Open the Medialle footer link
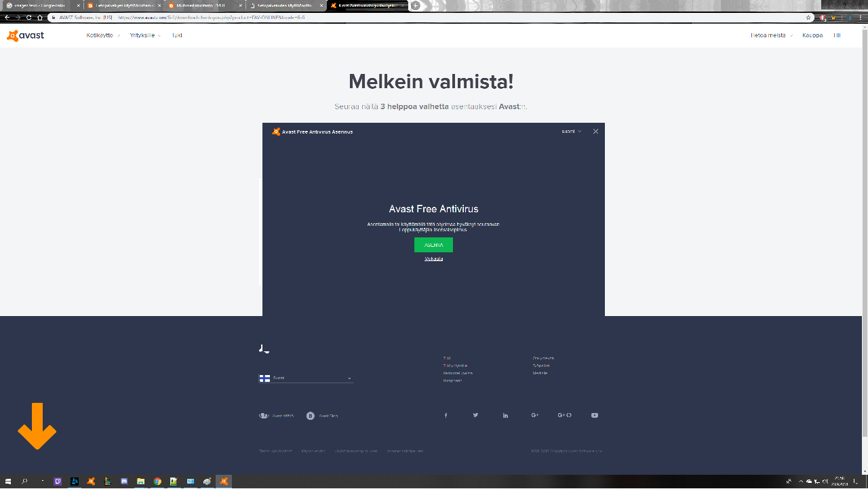The height and width of the screenshot is (489, 868). coord(540,373)
